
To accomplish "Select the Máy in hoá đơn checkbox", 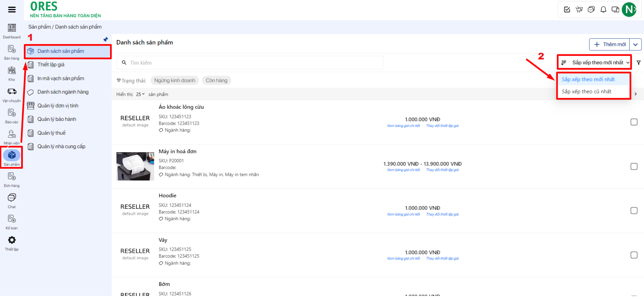I will [x=634, y=166].
